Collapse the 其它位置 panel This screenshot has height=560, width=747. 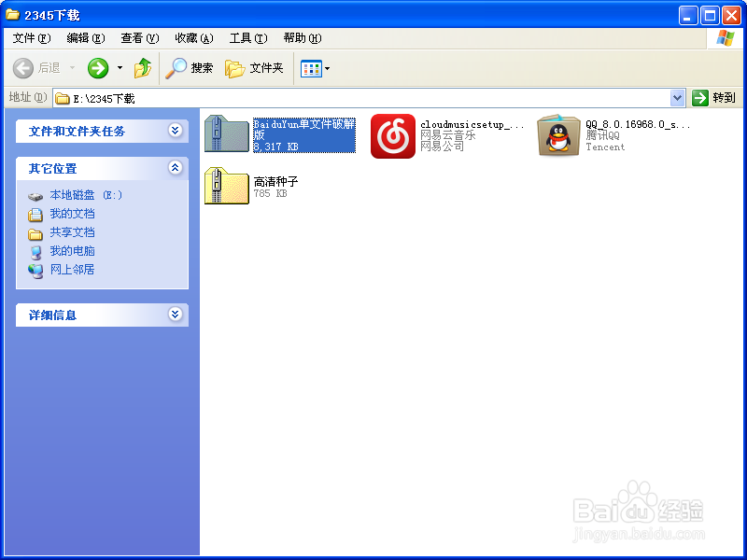tap(176, 168)
